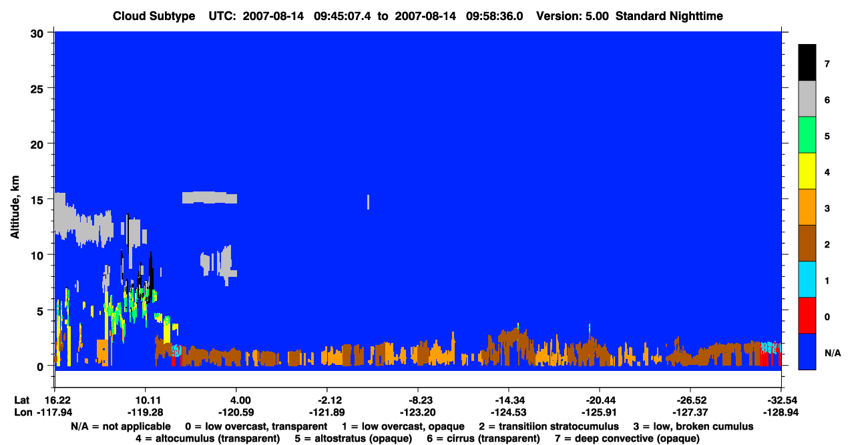Click '1 = low overcast, opaque' legend text
This screenshot has width=868, height=445.
(404, 426)
